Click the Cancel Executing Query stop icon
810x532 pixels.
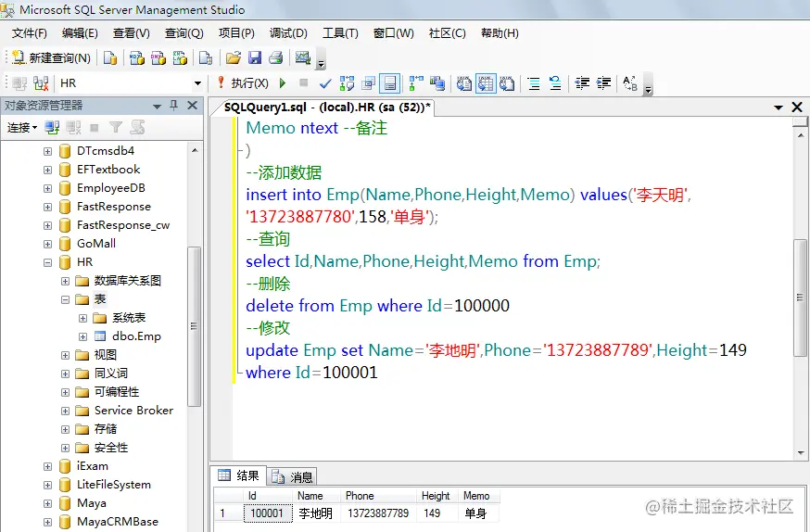click(304, 82)
